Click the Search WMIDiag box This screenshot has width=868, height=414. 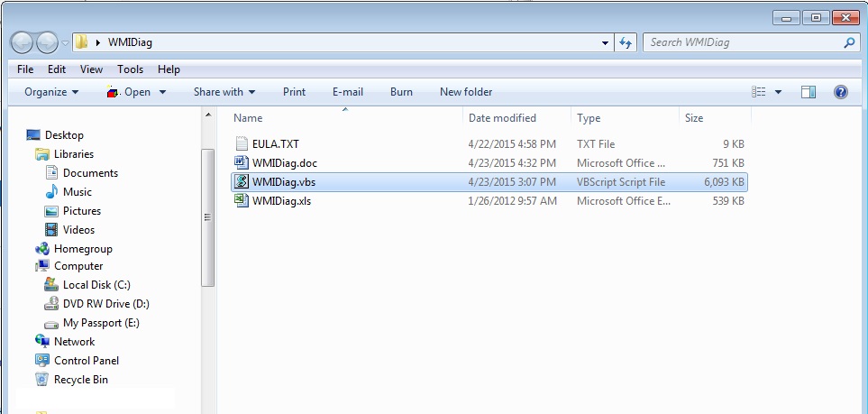[745, 42]
